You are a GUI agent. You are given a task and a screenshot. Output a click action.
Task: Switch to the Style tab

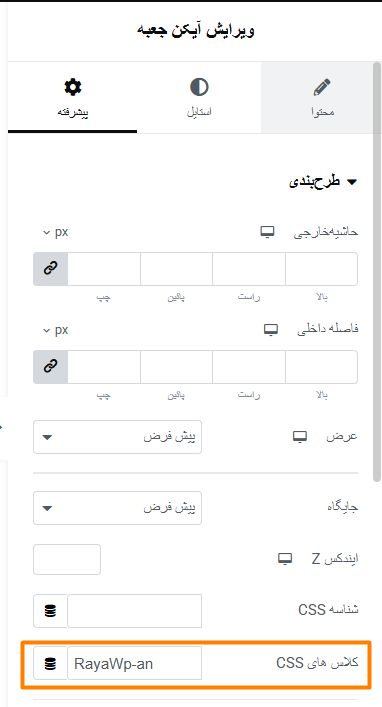[x=199, y=98]
